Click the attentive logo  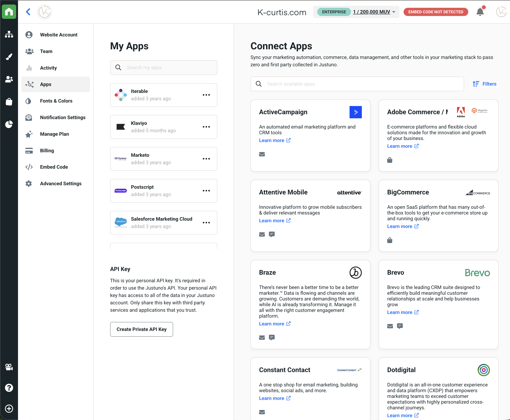pos(349,193)
